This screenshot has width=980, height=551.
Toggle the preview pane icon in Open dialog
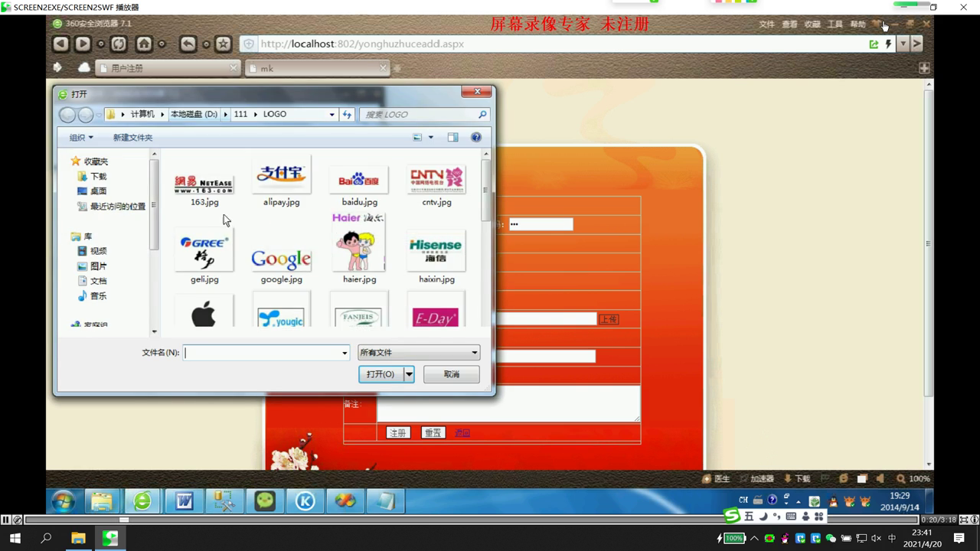tap(452, 137)
